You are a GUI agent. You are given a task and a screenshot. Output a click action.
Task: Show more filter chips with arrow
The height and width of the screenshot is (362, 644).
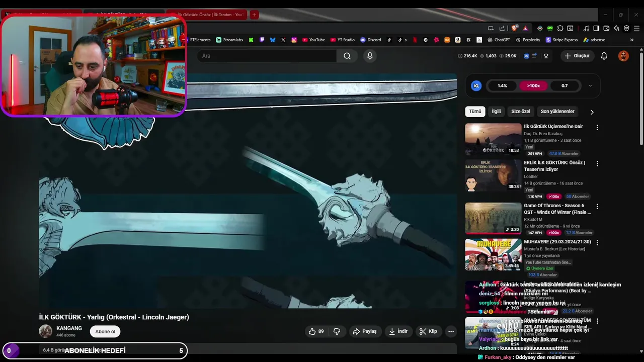592,112
